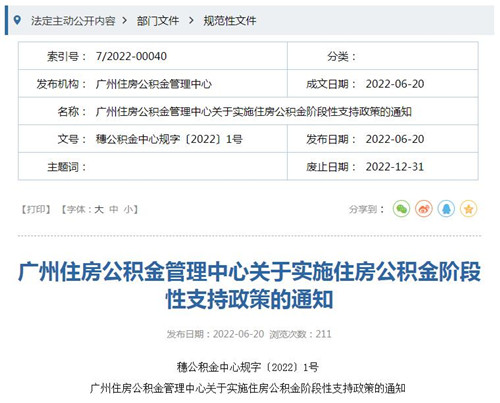Click the index number 7/2022-00040
This screenshot has height=403, width=500.
(131, 56)
